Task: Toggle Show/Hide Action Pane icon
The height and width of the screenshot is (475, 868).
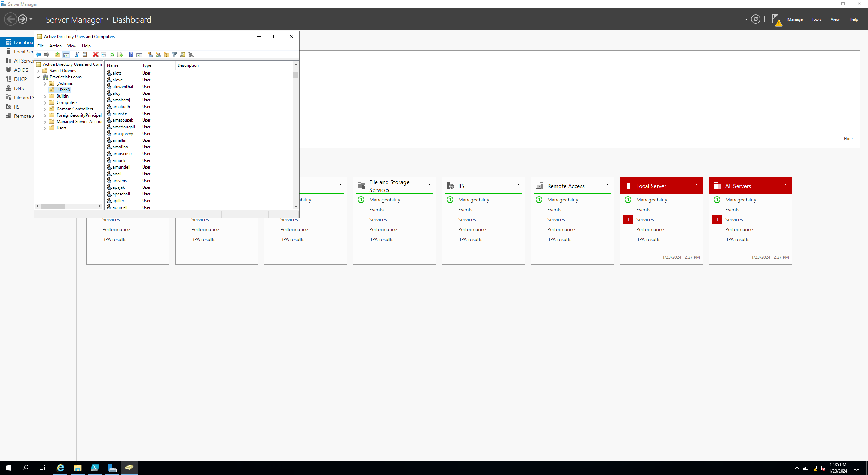Action: point(139,54)
